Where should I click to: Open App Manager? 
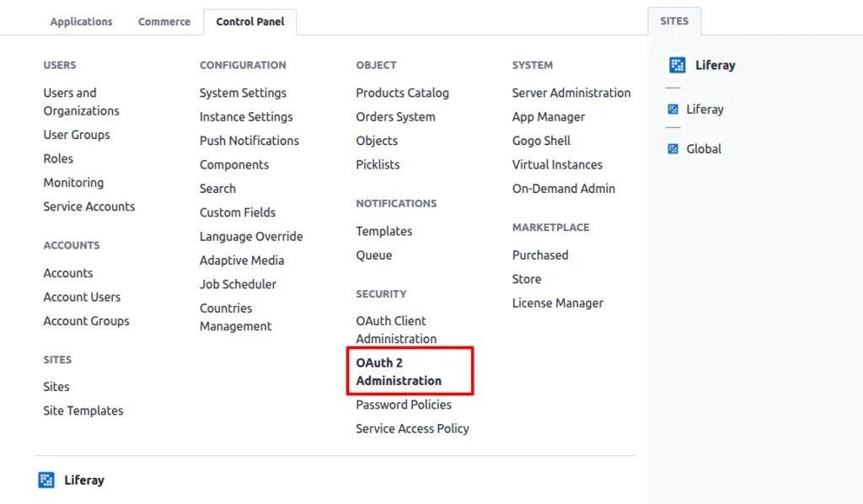pos(548,116)
